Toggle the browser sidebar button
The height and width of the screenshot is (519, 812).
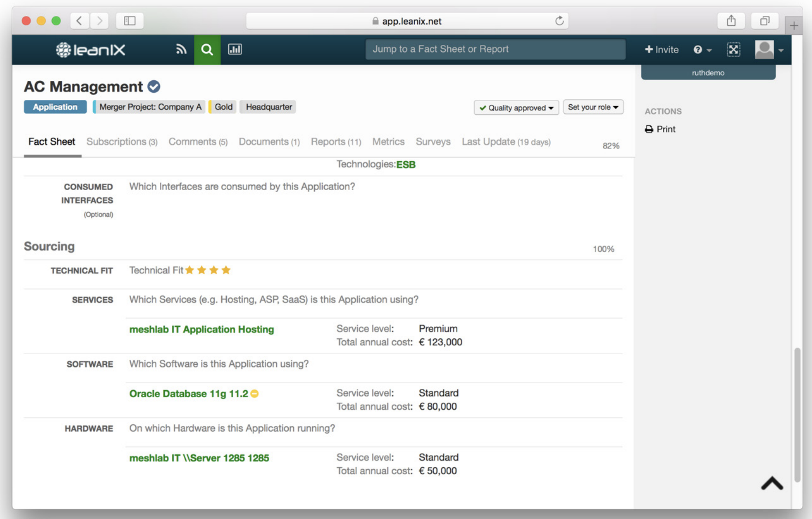(x=130, y=21)
